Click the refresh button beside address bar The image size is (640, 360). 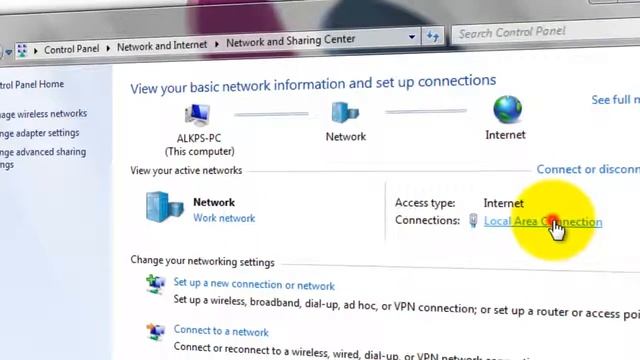tap(433, 37)
